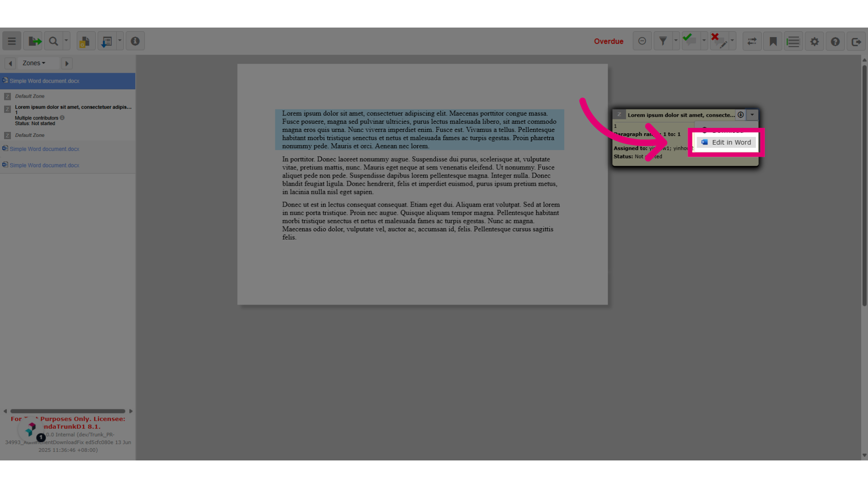Open settings with the gear icon
This screenshot has height=488, width=868.
click(x=814, y=41)
